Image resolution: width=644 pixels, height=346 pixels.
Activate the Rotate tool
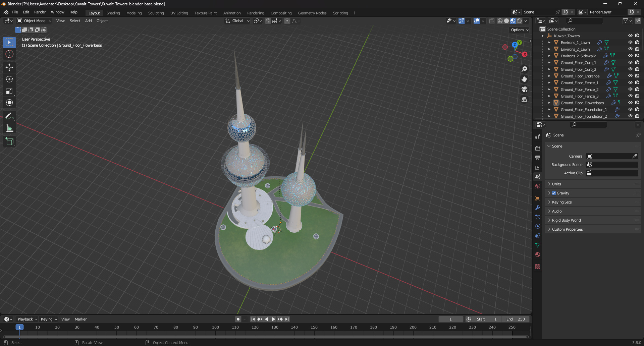(9, 79)
